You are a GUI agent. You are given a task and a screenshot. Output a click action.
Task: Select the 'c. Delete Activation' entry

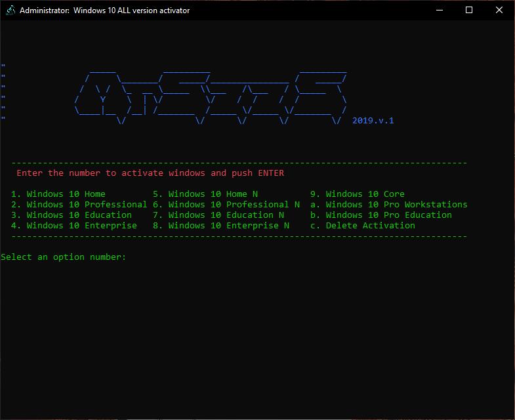click(x=363, y=226)
